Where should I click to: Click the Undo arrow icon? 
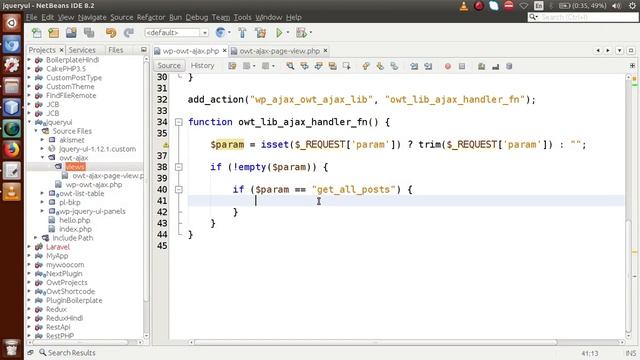click(x=111, y=33)
